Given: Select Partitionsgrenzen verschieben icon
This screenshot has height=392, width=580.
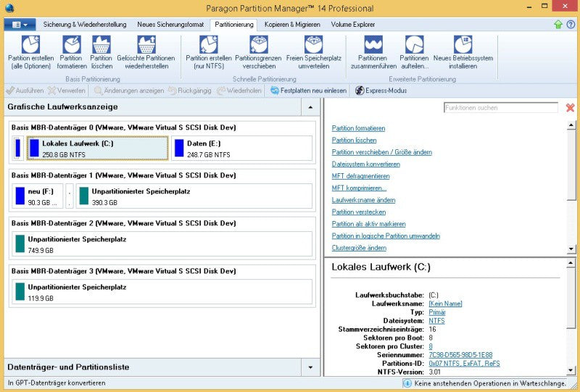Looking at the screenshot, I should pos(259,45).
